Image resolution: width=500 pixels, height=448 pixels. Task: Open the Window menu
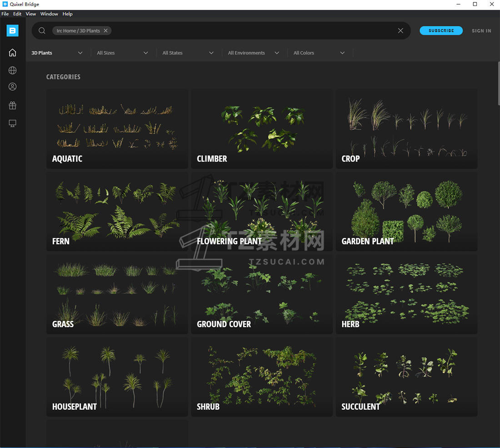pos(49,14)
